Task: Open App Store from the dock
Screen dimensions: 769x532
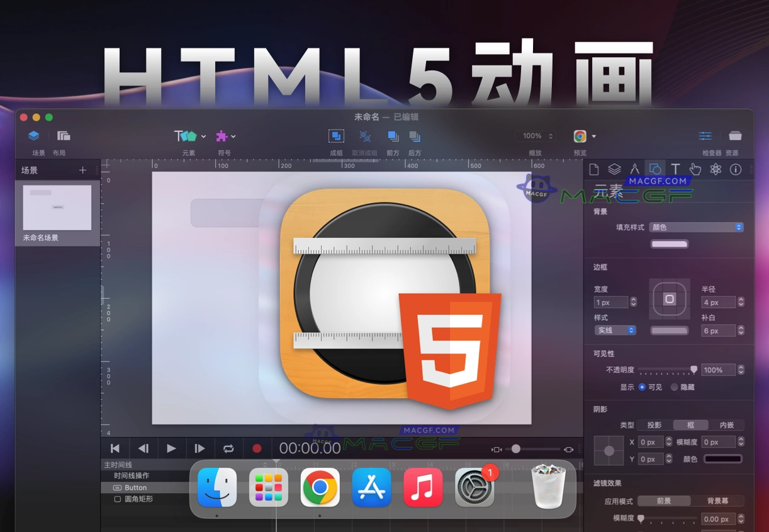Action: [x=371, y=487]
